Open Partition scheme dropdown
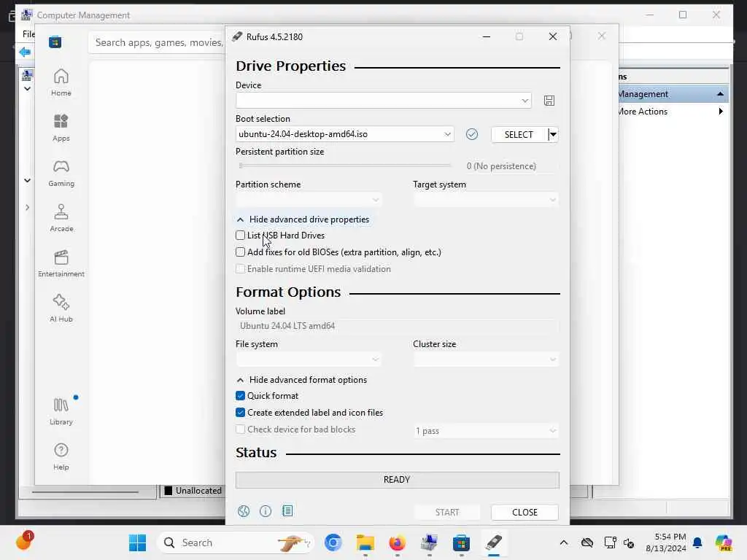Screen dimensions: 747x560 [x=309, y=200]
